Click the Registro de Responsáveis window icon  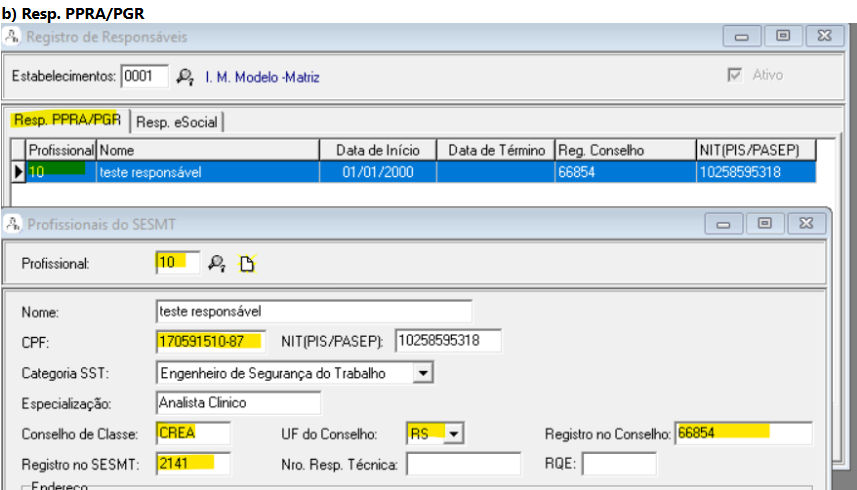point(13,37)
